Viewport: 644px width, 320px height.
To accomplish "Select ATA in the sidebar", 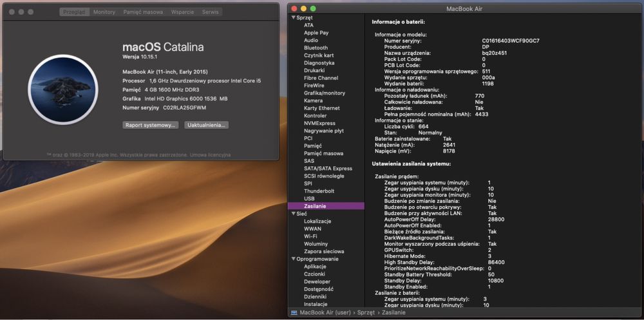I will click(x=308, y=25).
